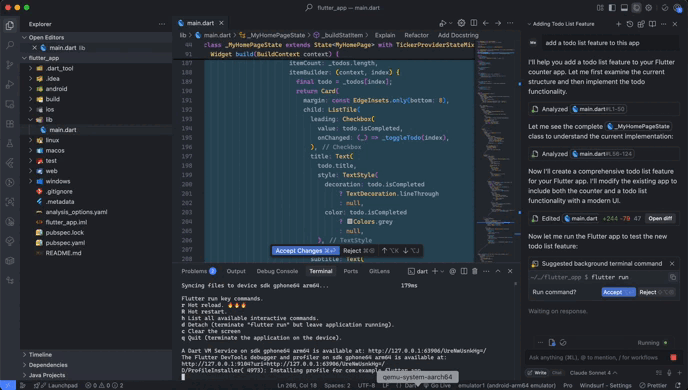Screen dimensions: 688x390
Task: Dismiss the suggested terminal command card
Action: (x=672, y=264)
